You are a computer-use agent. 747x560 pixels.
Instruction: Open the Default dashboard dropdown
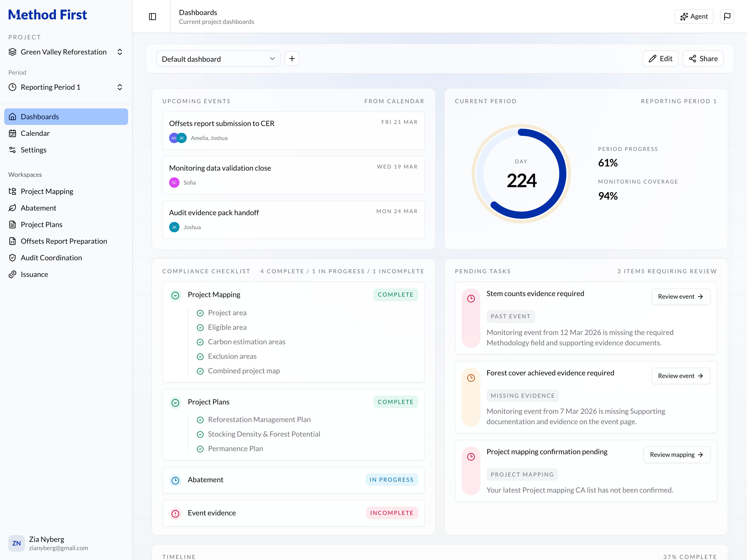pos(218,59)
